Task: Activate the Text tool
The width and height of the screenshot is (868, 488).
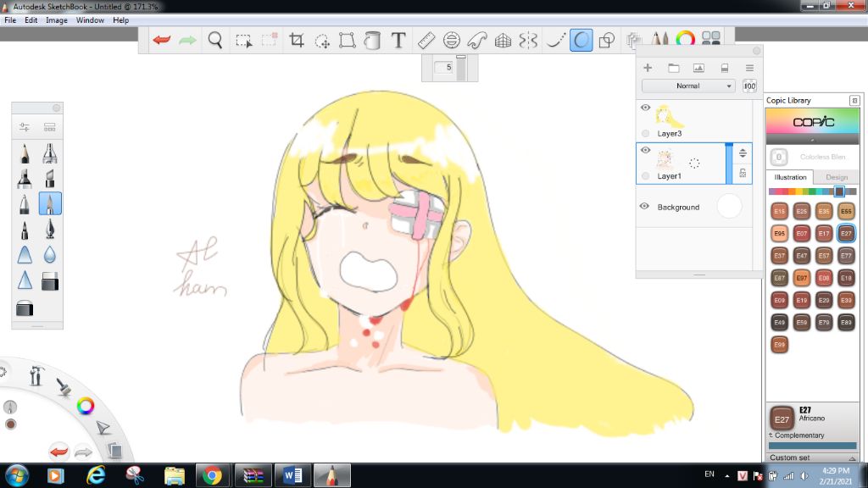Action: 398,40
